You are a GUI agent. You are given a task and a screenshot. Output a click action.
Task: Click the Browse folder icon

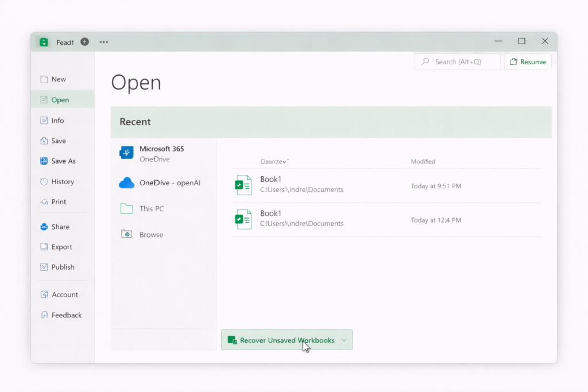pos(126,234)
